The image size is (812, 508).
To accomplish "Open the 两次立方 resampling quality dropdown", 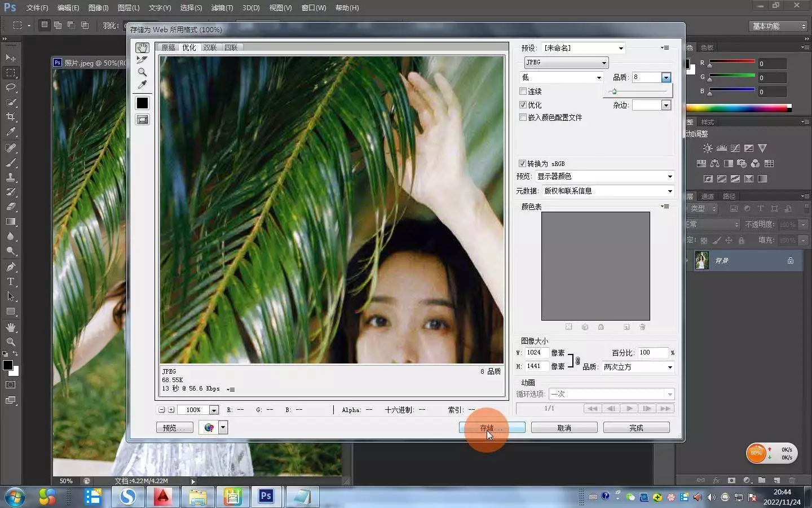I will pos(638,367).
